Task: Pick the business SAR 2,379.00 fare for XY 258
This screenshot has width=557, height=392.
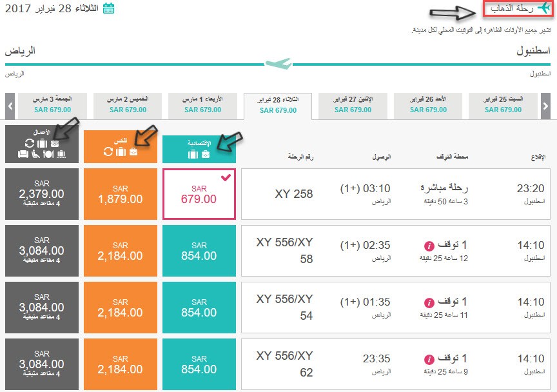Action: 42,194
